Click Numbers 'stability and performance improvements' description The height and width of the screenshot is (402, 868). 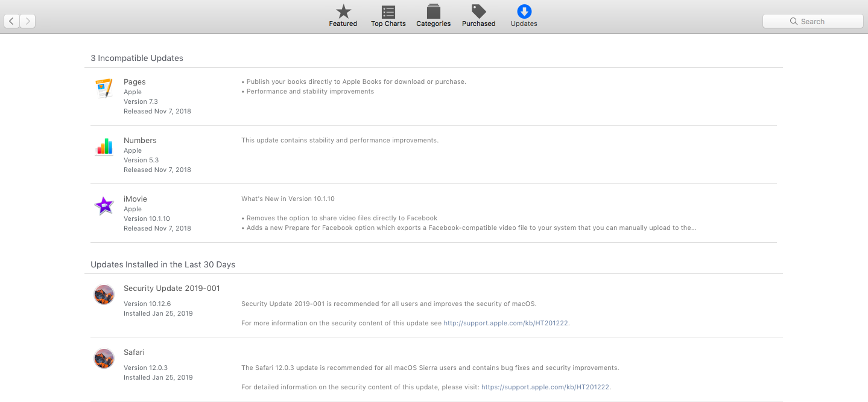click(340, 140)
